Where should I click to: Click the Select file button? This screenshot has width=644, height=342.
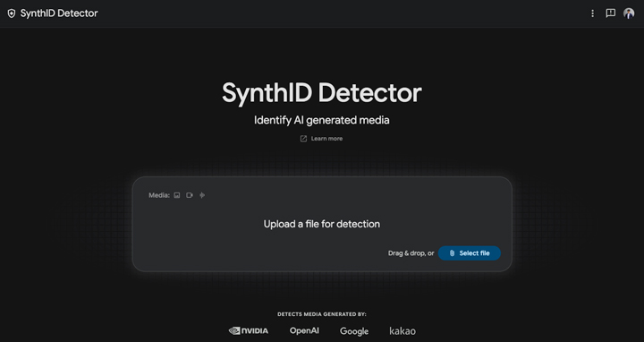470,253
